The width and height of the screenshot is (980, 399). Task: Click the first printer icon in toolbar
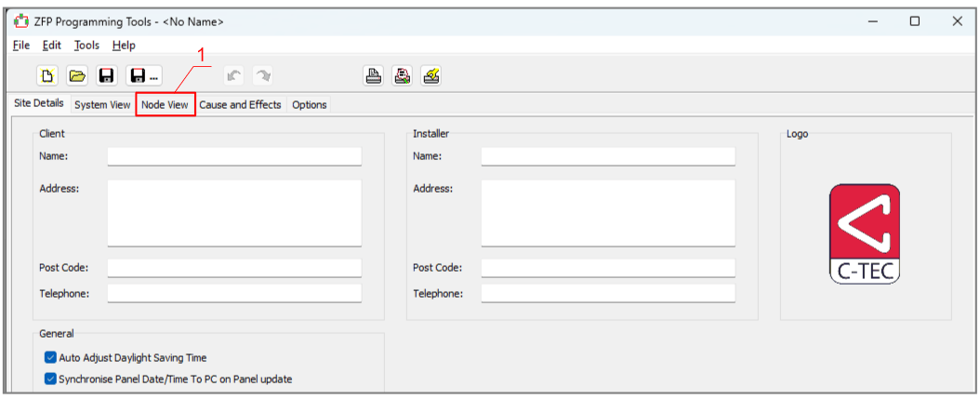pos(374,76)
